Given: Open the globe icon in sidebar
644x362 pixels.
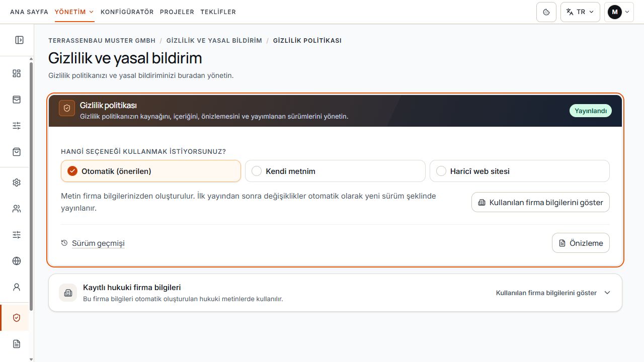Looking at the screenshot, I should pos(17,261).
